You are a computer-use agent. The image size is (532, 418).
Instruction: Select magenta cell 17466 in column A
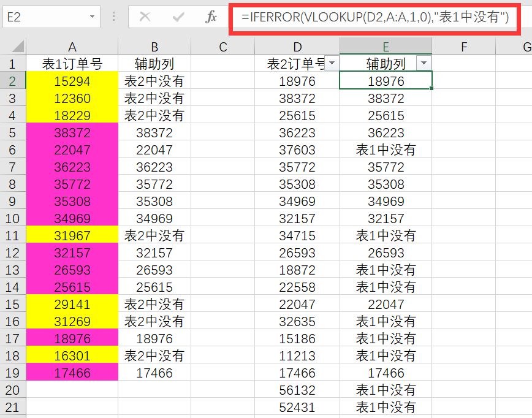click(x=72, y=373)
